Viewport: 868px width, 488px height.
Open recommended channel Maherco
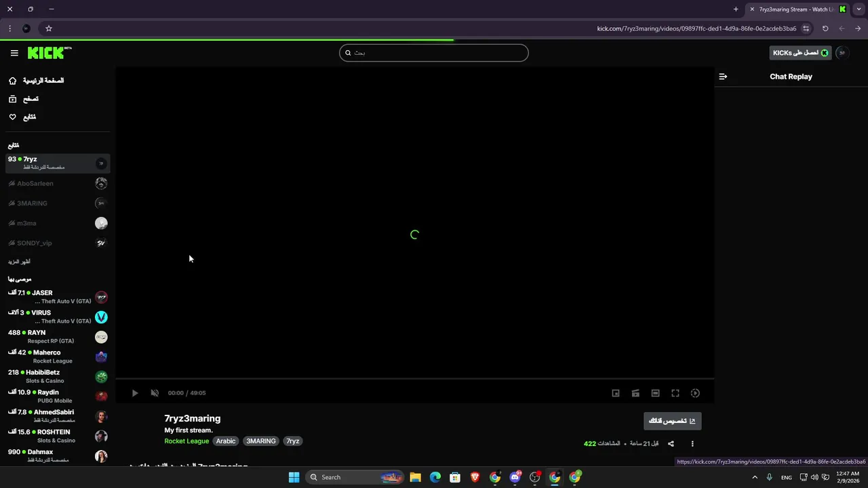coord(58,357)
